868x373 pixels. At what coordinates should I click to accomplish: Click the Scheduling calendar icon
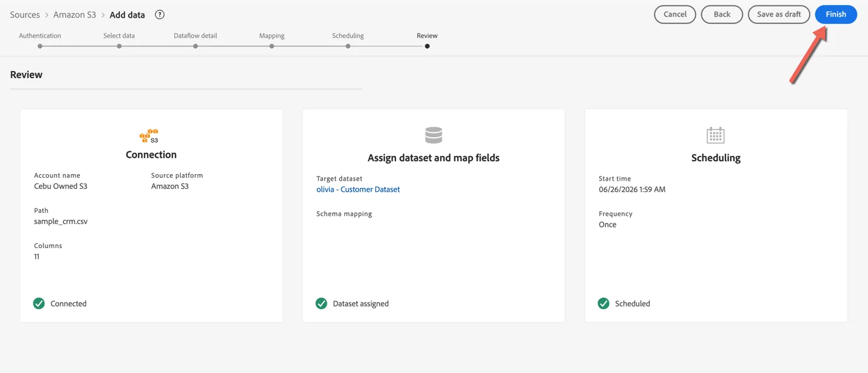pos(715,135)
